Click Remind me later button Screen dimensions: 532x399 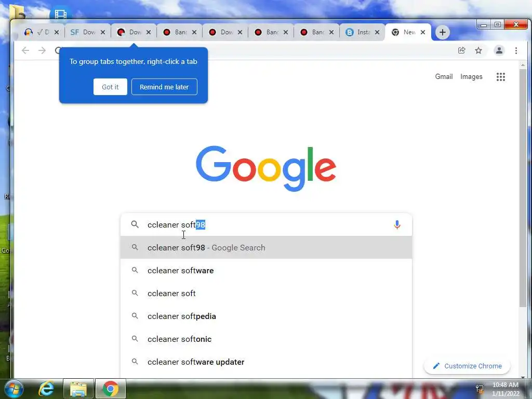click(164, 87)
